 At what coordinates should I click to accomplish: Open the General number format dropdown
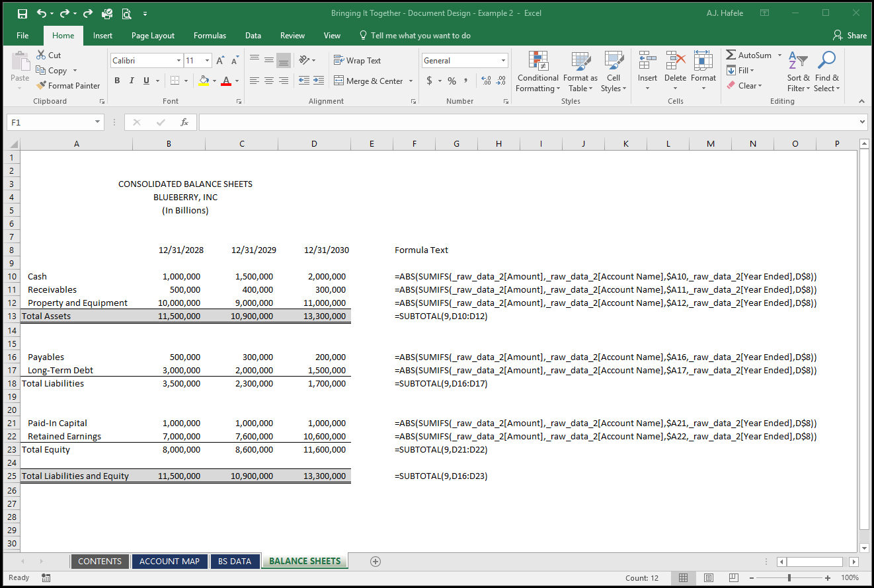pos(503,61)
